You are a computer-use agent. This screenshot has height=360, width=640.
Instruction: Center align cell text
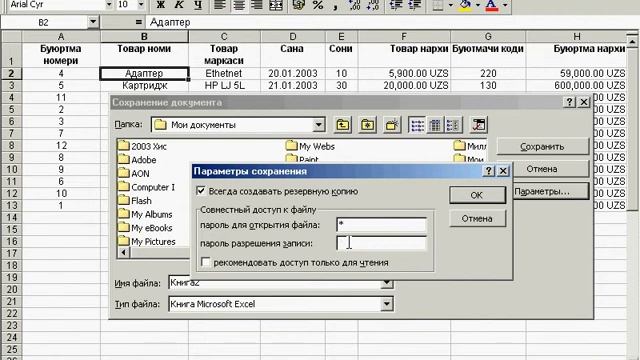tap(239, 5)
